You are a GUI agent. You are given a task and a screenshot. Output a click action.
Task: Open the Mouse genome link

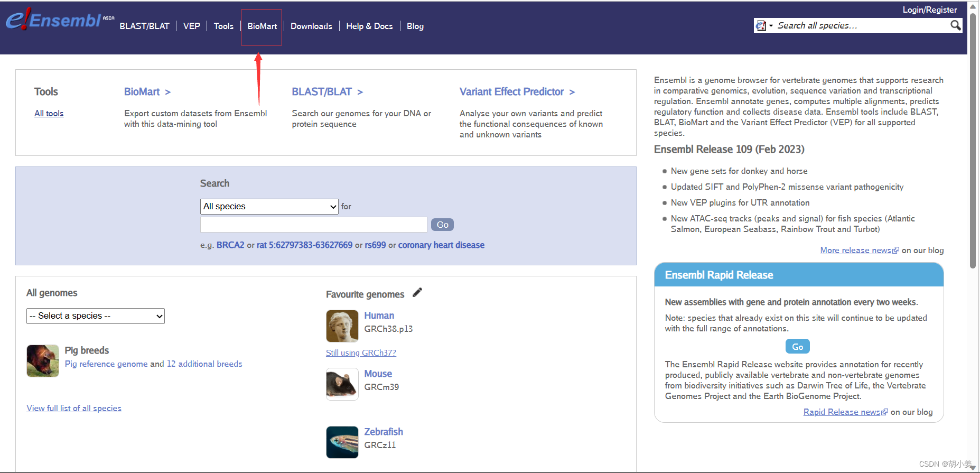tap(378, 374)
